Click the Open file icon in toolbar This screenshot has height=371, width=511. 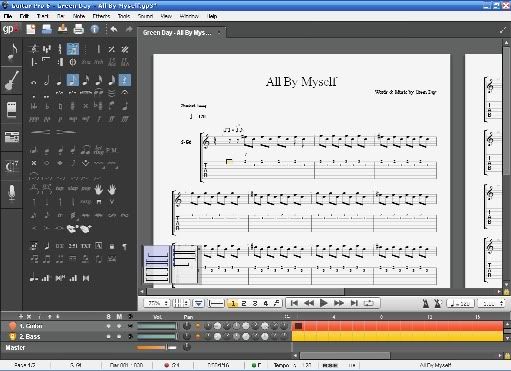47,29
